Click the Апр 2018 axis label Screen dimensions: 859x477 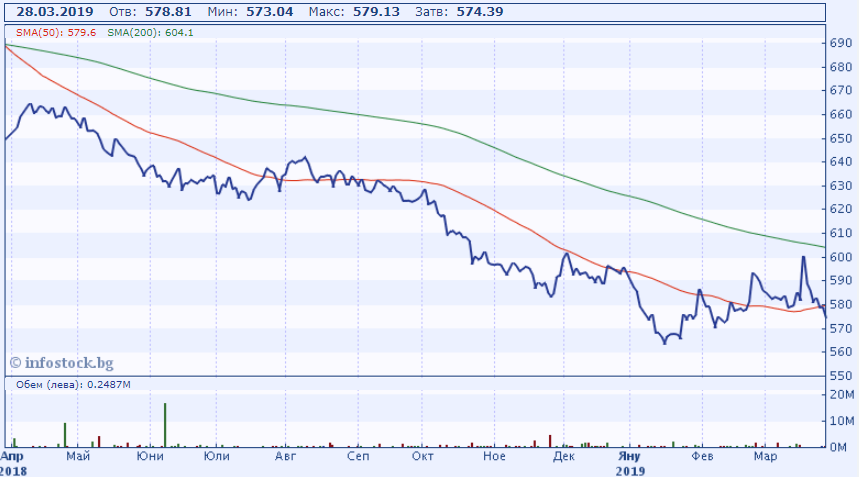tap(13, 463)
